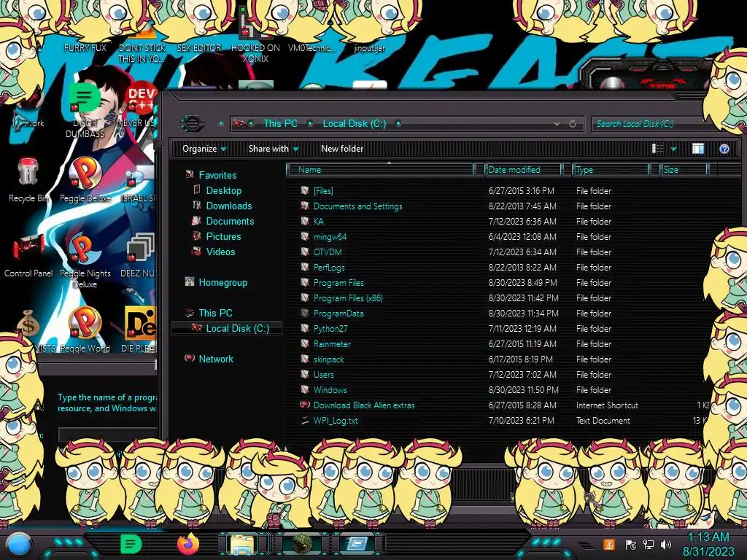The image size is (747, 560).
Task: Sort by the Date modified column header
Action: point(522,170)
